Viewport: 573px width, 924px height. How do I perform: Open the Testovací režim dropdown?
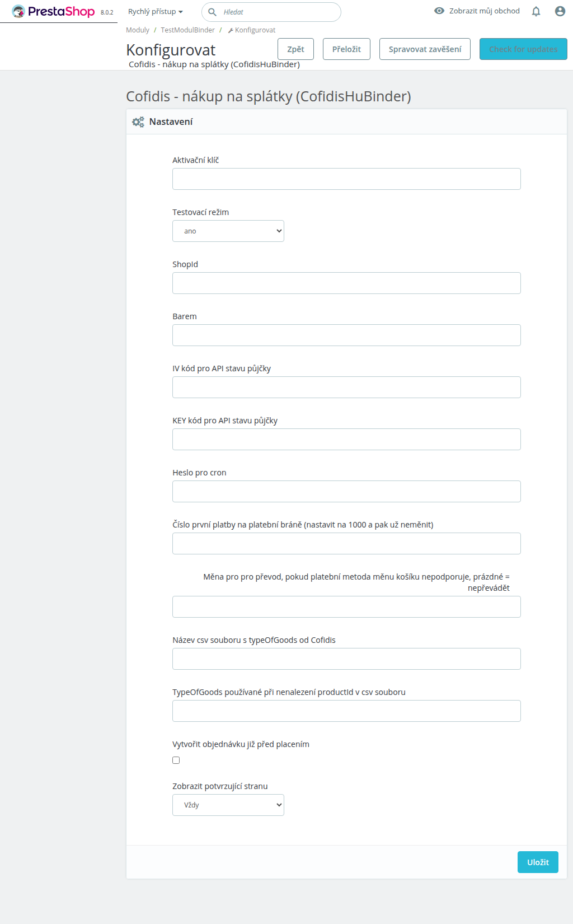(228, 231)
